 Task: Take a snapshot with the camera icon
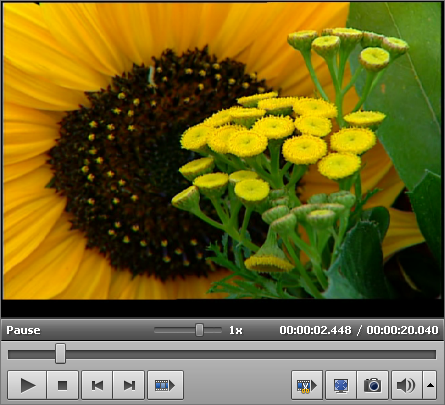(373, 385)
